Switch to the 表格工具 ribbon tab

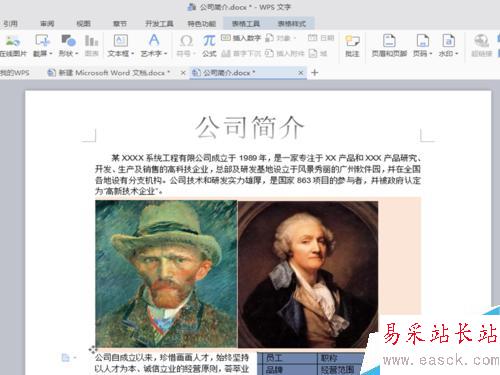tap(246, 24)
